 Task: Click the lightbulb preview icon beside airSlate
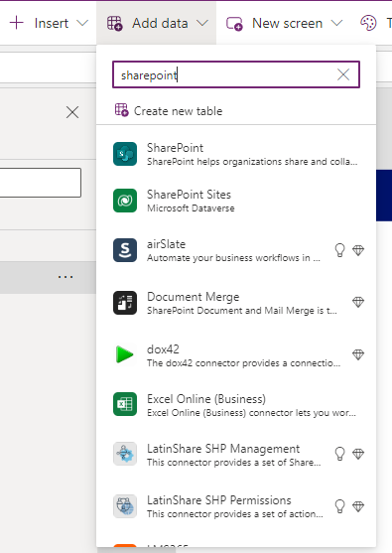coord(339,250)
